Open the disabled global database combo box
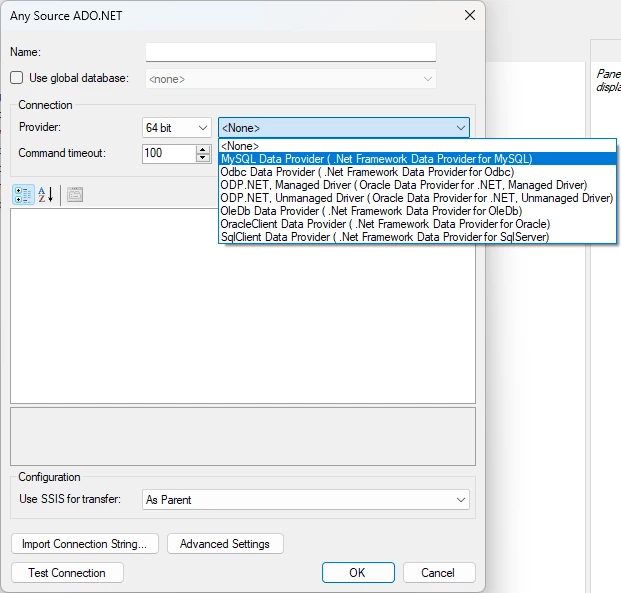This screenshot has height=593, width=621. point(291,79)
